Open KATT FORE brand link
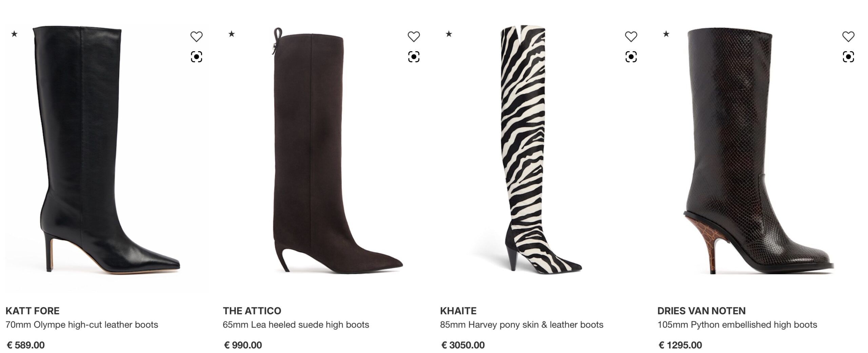The image size is (868, 353). [x=33, y=311]
